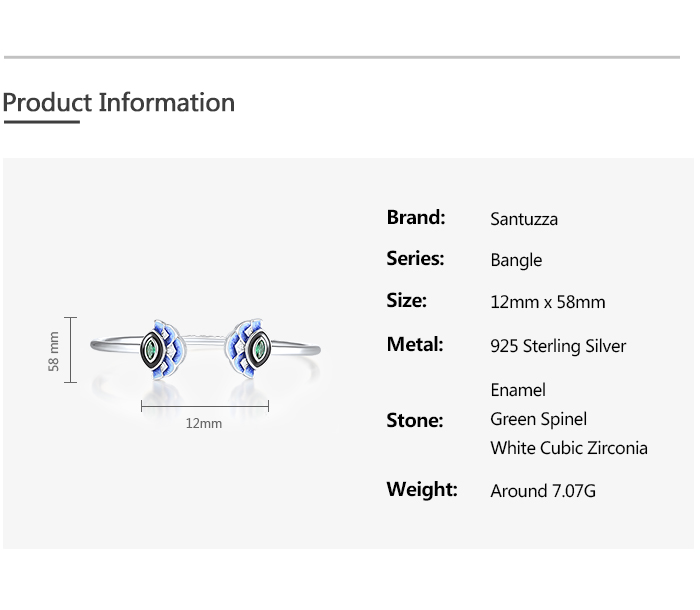Screen dimensions: 700x610
Task: Select the Around 7.07G weight value
Action: point(542,491)
